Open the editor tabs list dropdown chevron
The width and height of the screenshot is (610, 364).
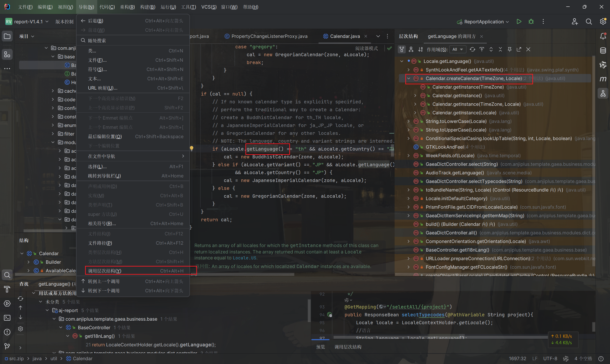click(x=378, y=36)
